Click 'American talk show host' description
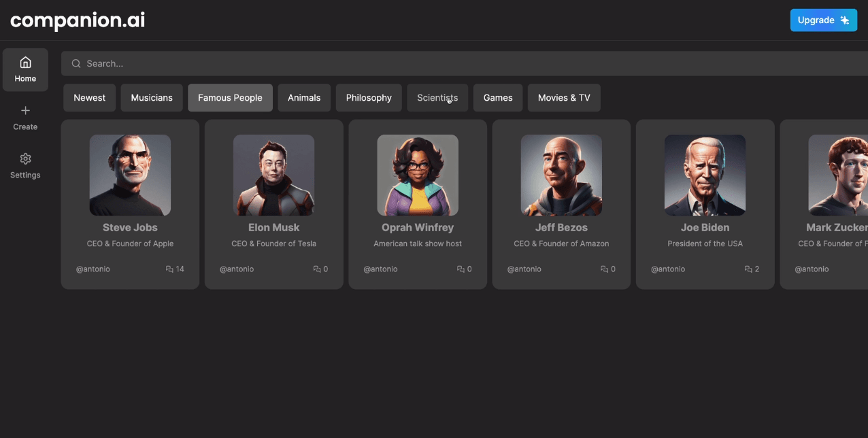Viewport: 868px width, 438px height. pos(418,243)
